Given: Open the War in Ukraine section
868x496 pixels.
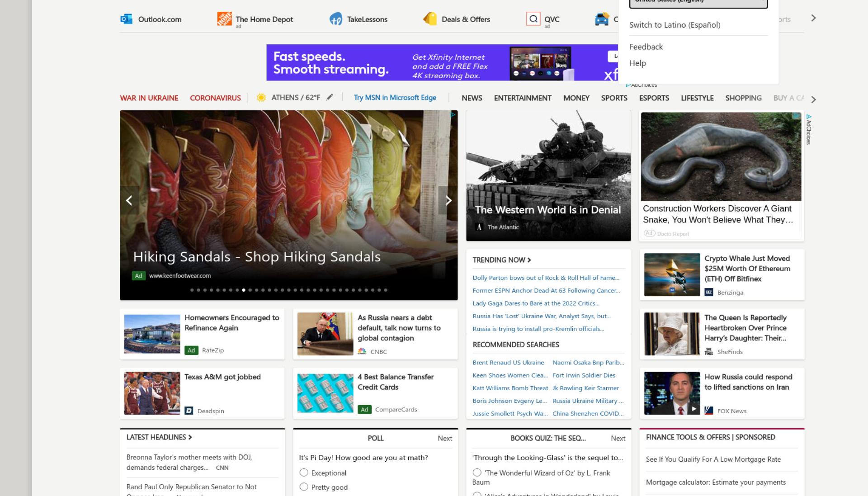Looking at the screenshot, I should (x=149, y=98).
